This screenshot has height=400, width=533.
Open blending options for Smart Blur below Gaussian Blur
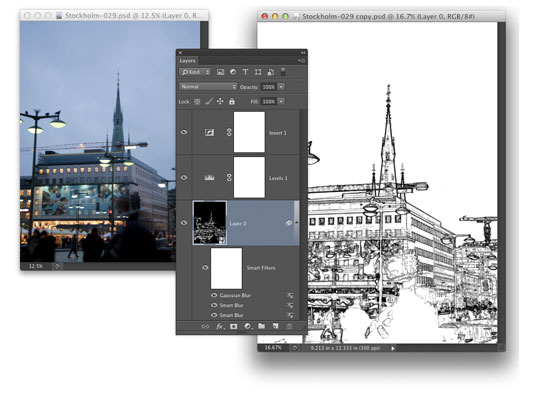pos(290,305)
